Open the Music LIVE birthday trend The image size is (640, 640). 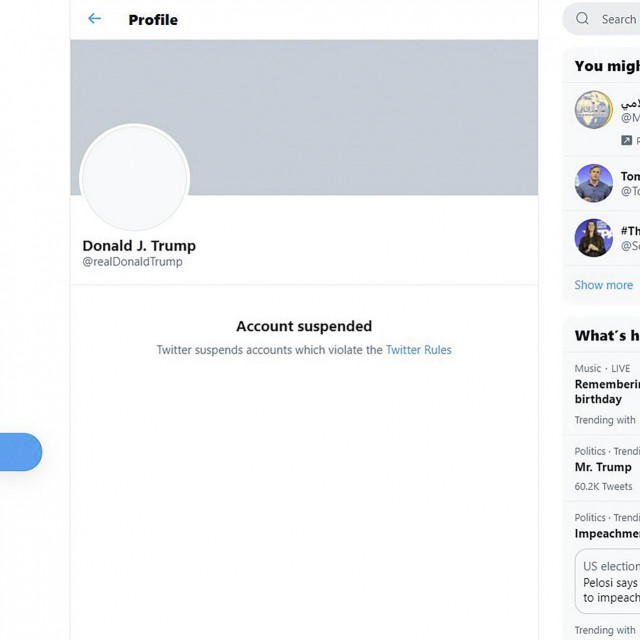[607, 391]
